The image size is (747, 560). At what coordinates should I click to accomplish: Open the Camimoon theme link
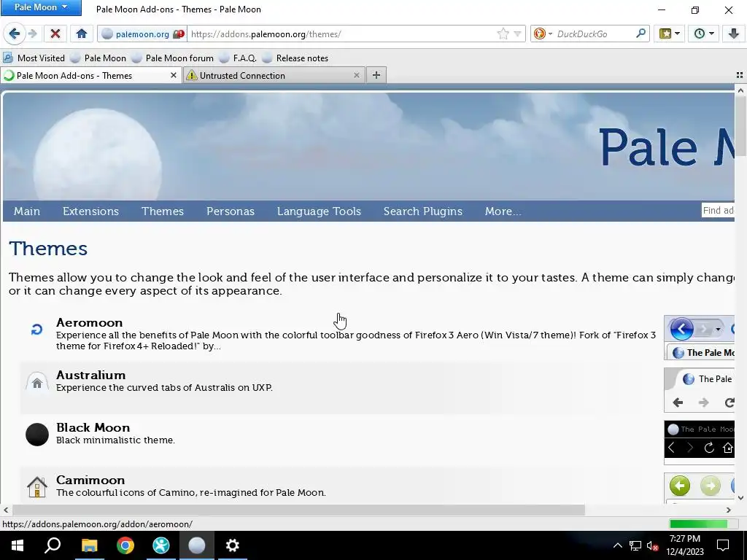click(90, 480)
